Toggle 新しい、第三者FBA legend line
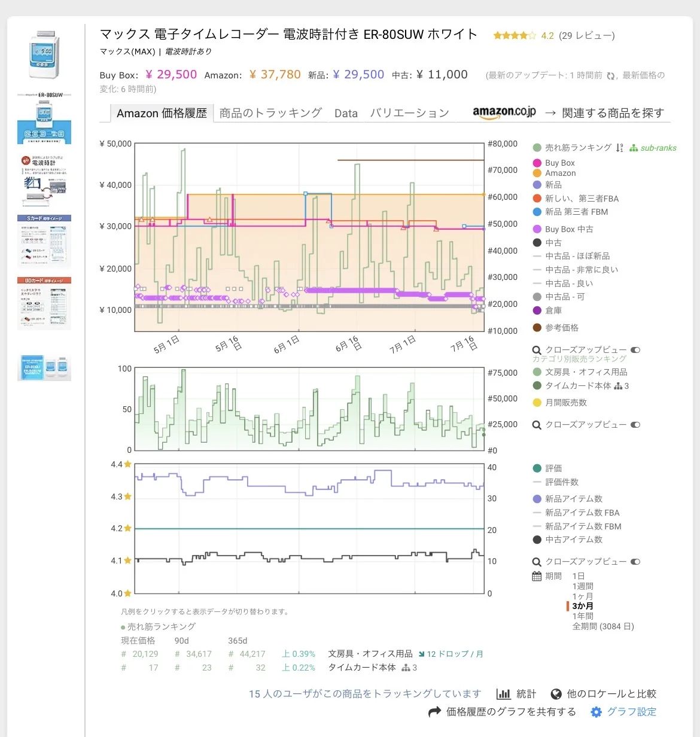Screen dimensions: 700x737 576,199
